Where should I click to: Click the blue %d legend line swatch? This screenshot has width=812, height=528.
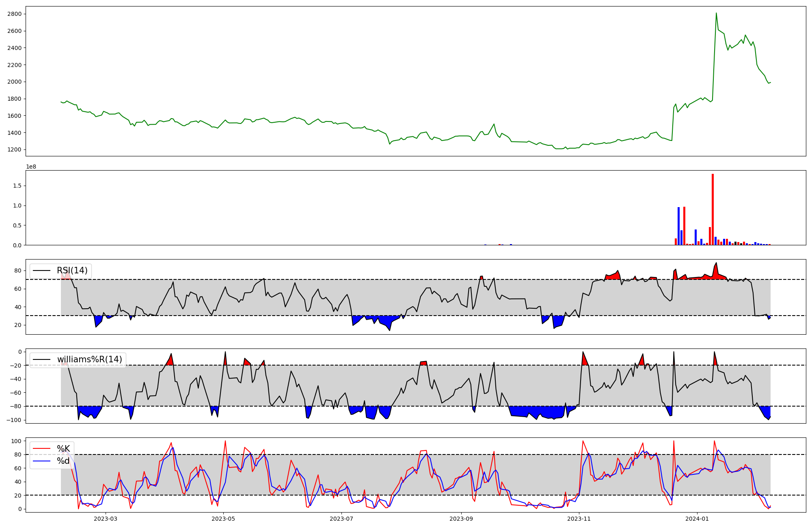pos(41,461)
